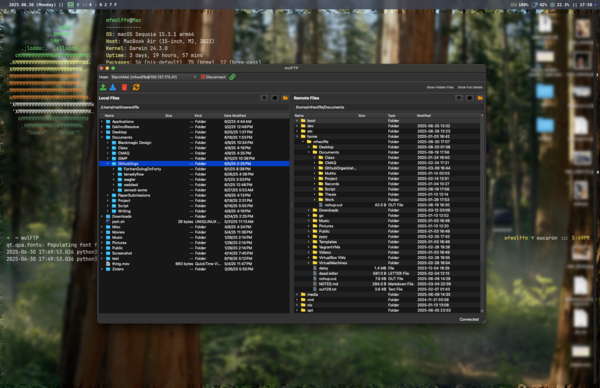Click the orange refresh icon
This screenshot has height=388, width=600.
(136, 87)
